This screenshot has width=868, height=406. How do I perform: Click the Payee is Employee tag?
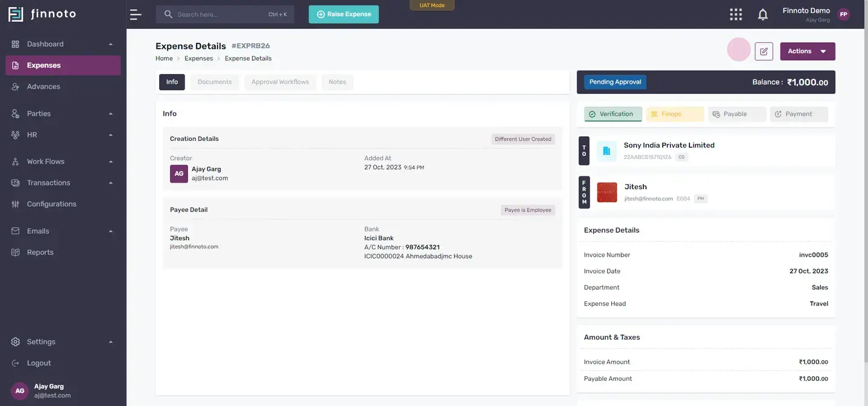pos(528,210)
